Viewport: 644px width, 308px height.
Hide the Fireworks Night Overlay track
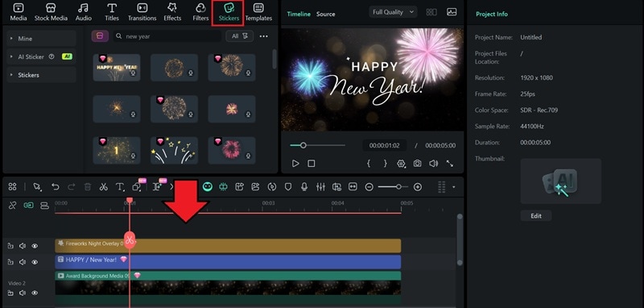pyautogui.click(x=35, y=246)
